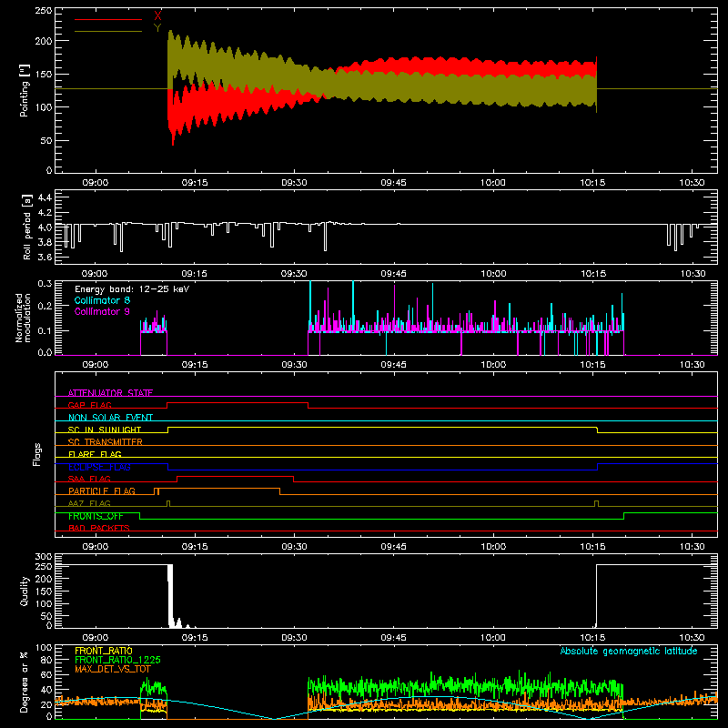Click the 3.6 value on Roll period axis
The width and height of the screenshot is (728, 728).
[x=45, y=257]
